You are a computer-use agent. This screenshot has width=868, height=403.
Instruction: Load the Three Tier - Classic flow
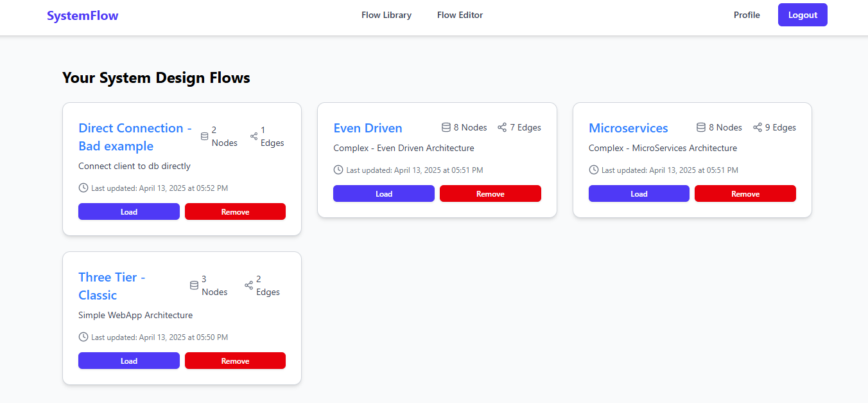128,361
